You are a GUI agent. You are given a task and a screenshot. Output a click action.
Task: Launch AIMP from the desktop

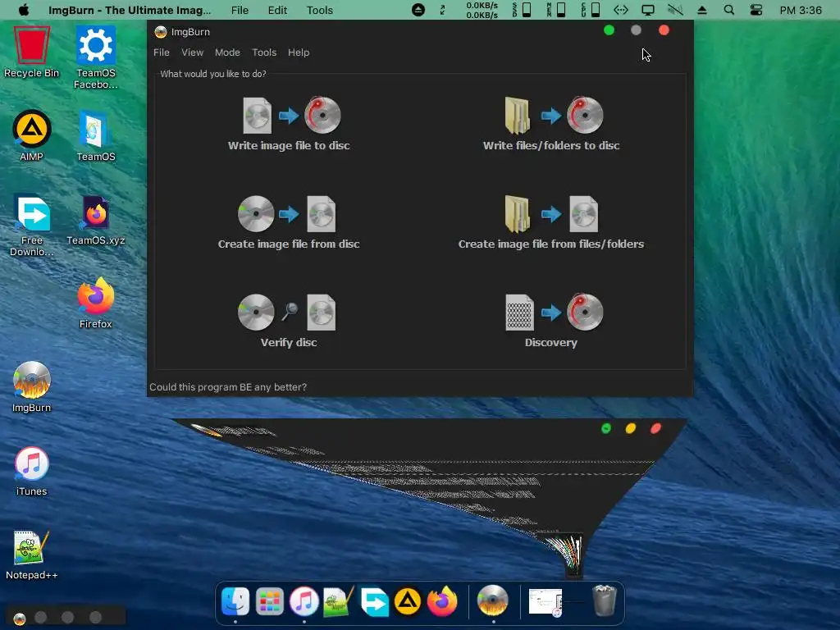click(x=32, y=136)
